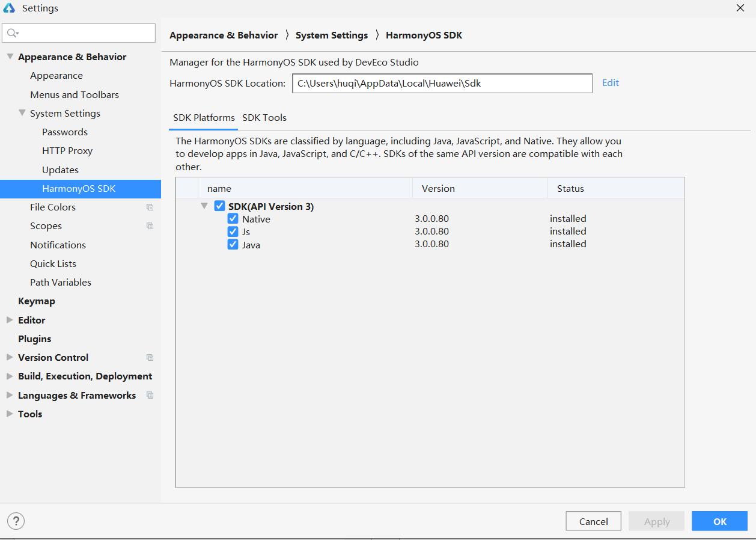Click the DevEco Studio logo in title bar
This screenshot has width=756, height=540.
click(x=9, y=8)
